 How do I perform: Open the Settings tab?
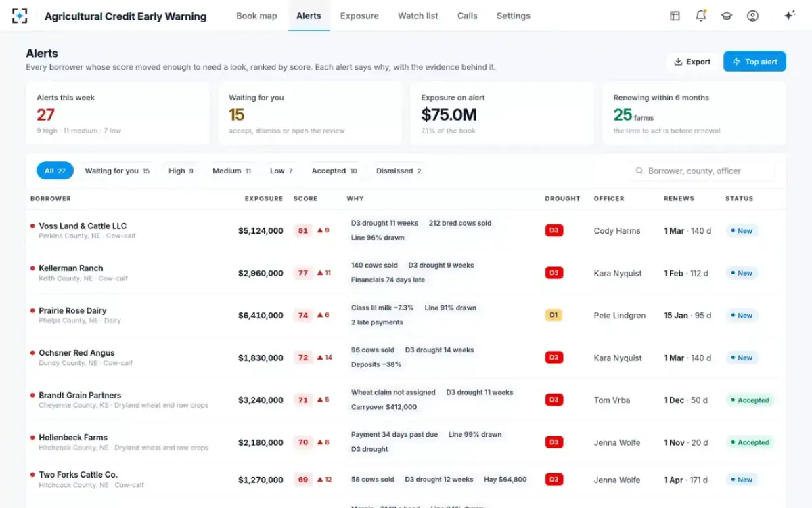coord(514,16)
